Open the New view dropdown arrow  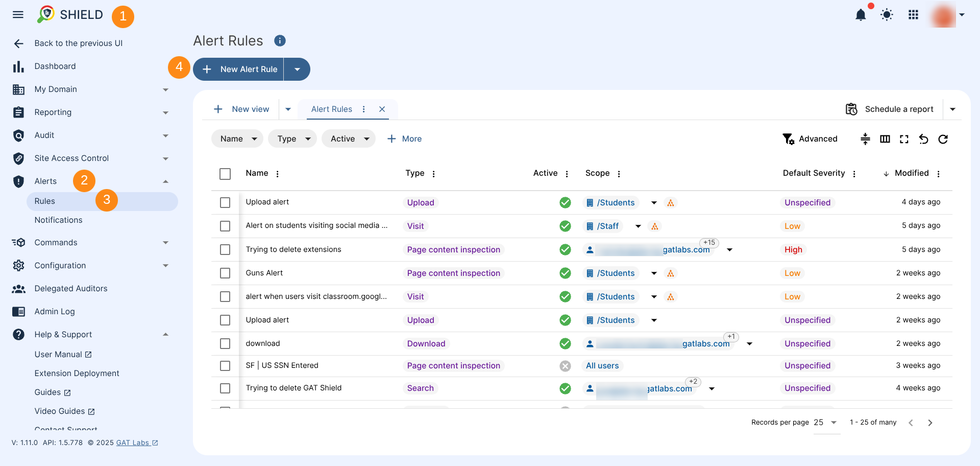(288, 109)
